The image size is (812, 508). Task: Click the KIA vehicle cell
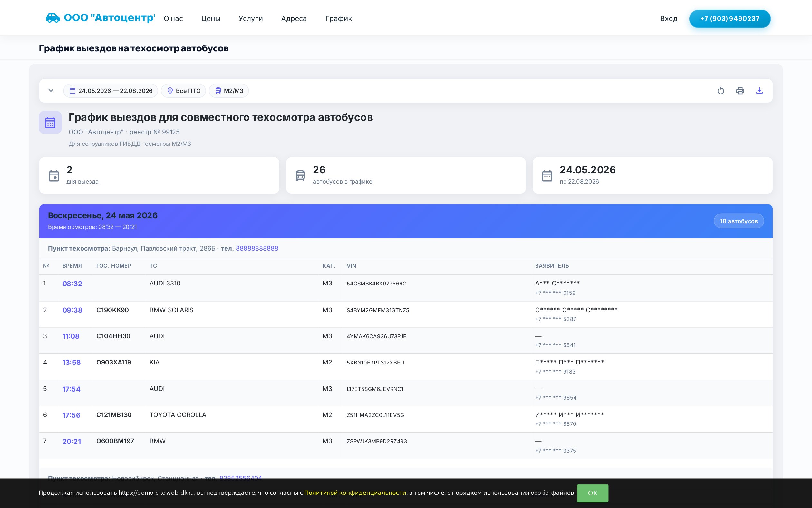[x=154, y=363]
